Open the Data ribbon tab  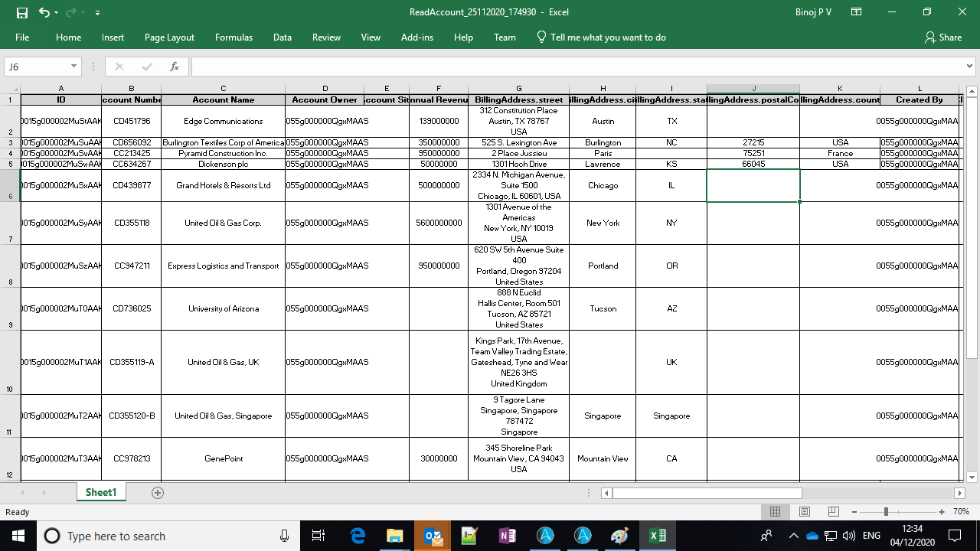click(x=282, y=37)
